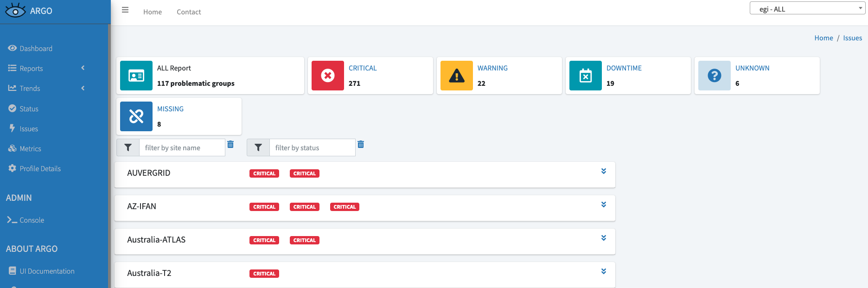Viewport: 868px width, 288px height.
Task: Click the yellow WARNING triangle icon
Action: coord(456,76)
